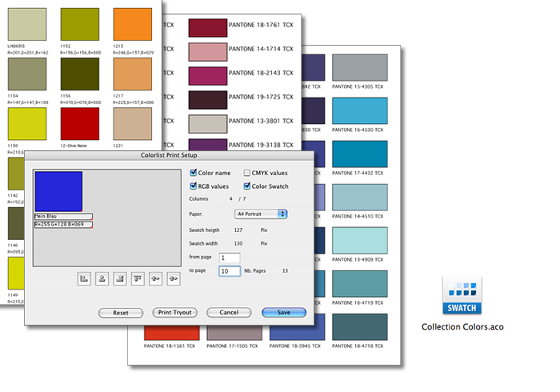The image size is (560, 392).
Task: Select the Mein Blau name field in preview
Action: tap(63, 216)
